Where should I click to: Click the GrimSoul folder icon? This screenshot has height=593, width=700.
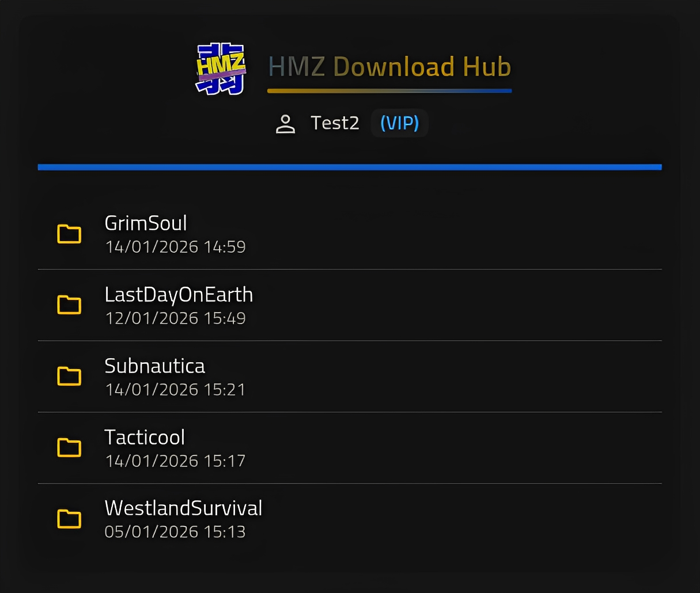[x=69, y=234]
